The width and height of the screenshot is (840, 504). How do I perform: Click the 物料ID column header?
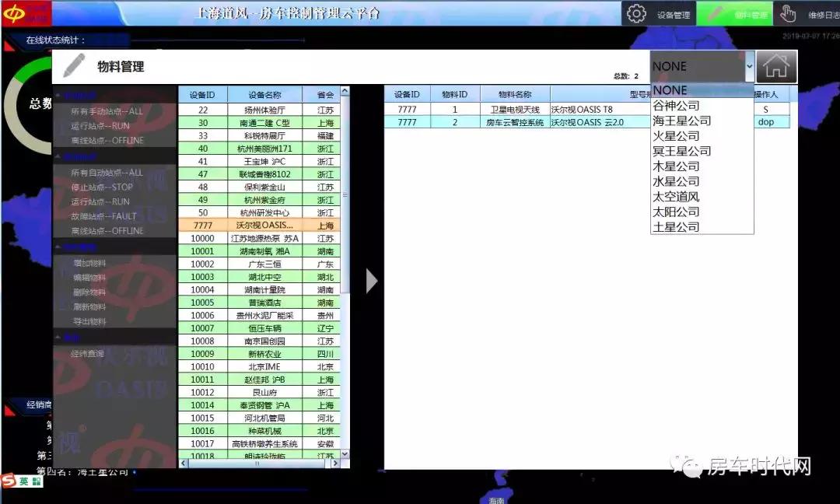455,94
